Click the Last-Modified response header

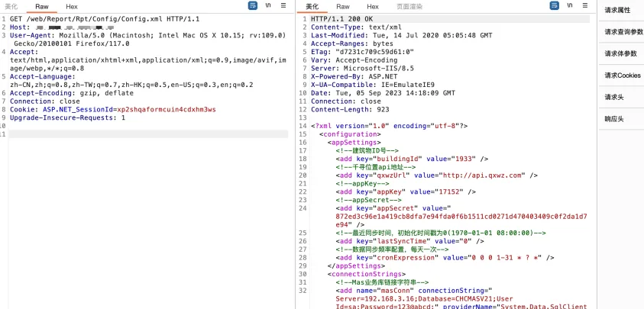401,35
